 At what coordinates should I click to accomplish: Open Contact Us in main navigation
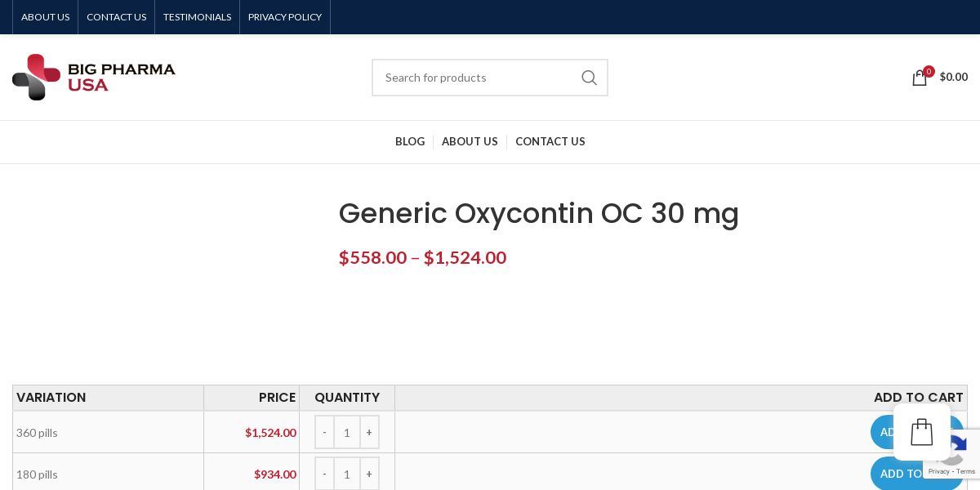(x=550, y=141)
